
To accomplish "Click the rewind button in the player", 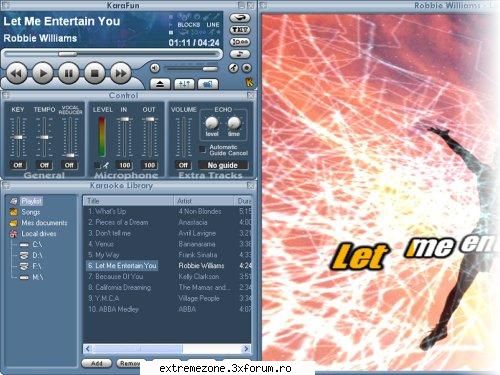I will tap(17, 73).
